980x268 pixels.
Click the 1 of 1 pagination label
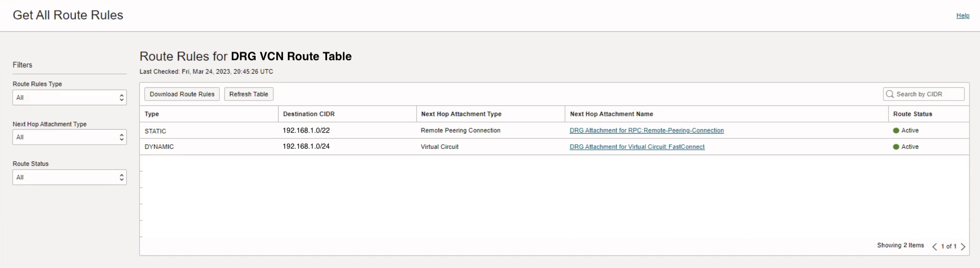948,246
